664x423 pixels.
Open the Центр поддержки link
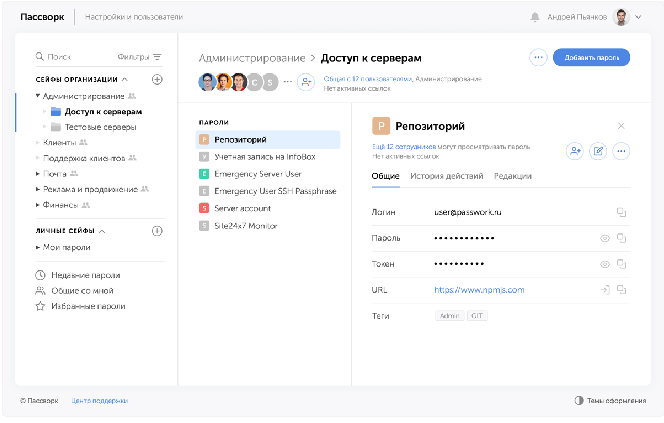(100, 401)
